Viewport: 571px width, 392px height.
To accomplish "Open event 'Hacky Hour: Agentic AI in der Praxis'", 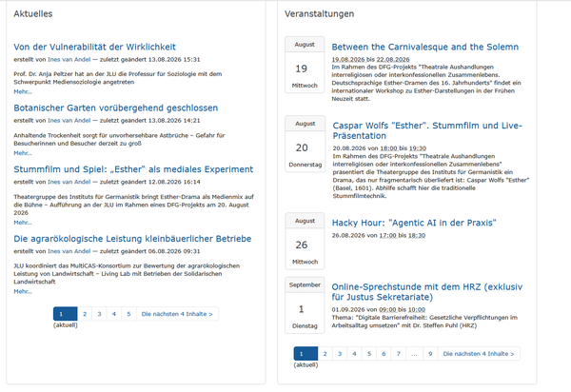I will click(x=414, y=223).
